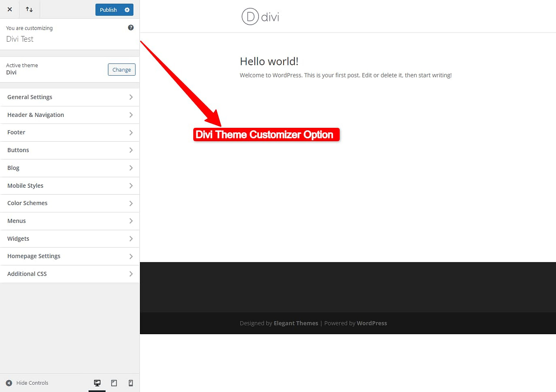Image resolution: width=556 pixels, height=392 pixels.
Task: Open the WordPress footer link
Action: (x=371, y=323)
